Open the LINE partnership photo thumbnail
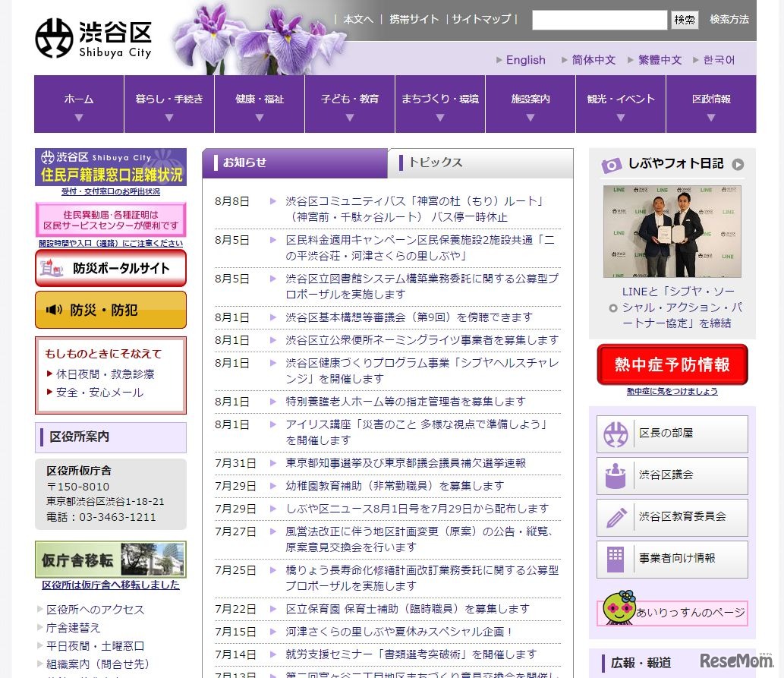784x678 pixels. [672, 232]
